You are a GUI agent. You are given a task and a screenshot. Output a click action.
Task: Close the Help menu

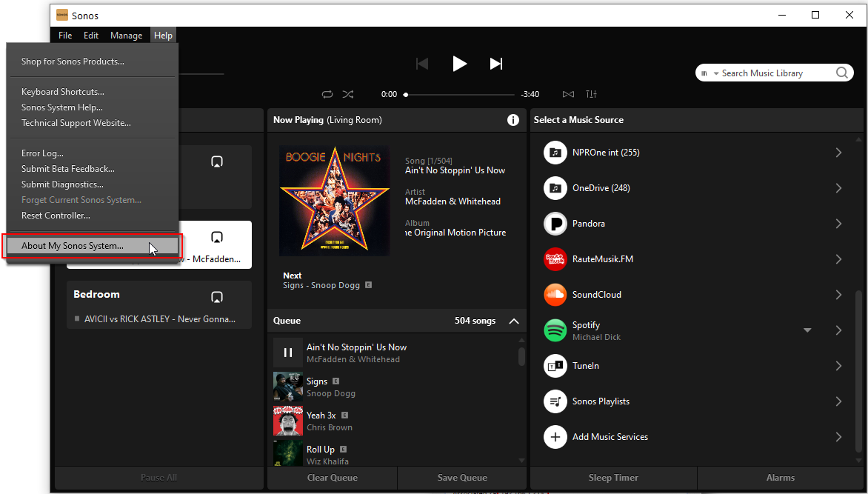163,36
